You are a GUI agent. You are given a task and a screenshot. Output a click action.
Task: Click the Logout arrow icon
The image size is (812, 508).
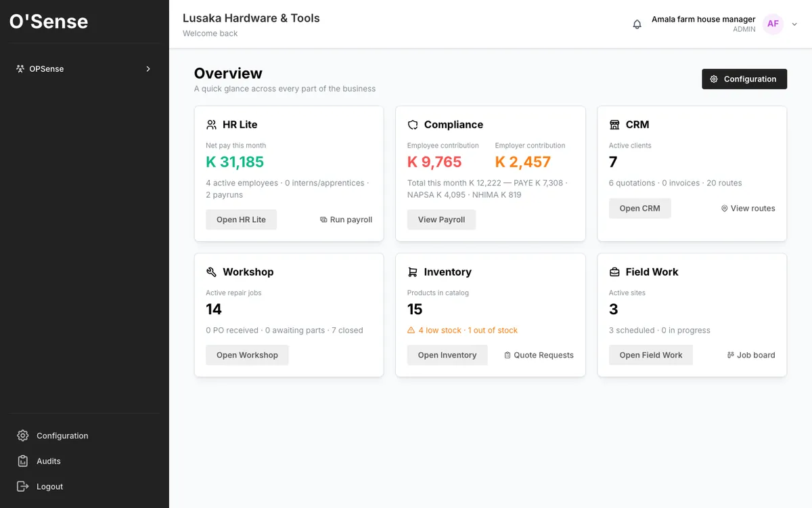[23, 486]
